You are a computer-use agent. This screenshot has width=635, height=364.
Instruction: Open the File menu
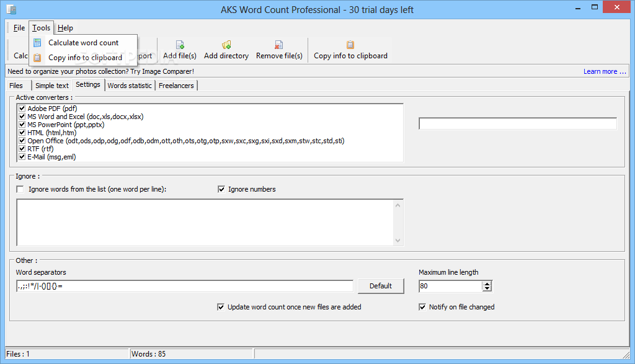(x=19, y=28)
